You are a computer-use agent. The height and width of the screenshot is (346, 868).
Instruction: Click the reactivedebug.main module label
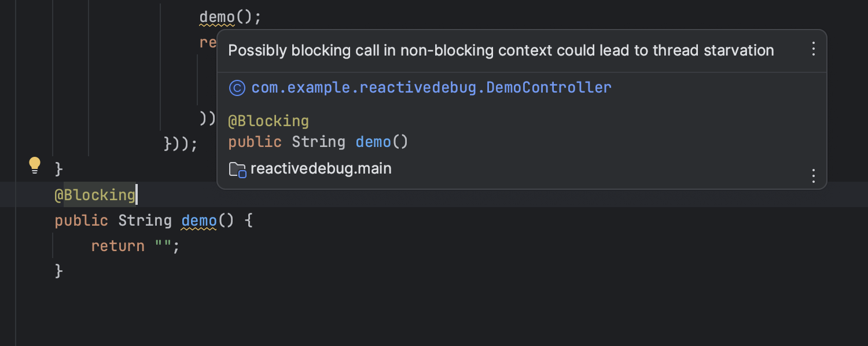(321, 169)
